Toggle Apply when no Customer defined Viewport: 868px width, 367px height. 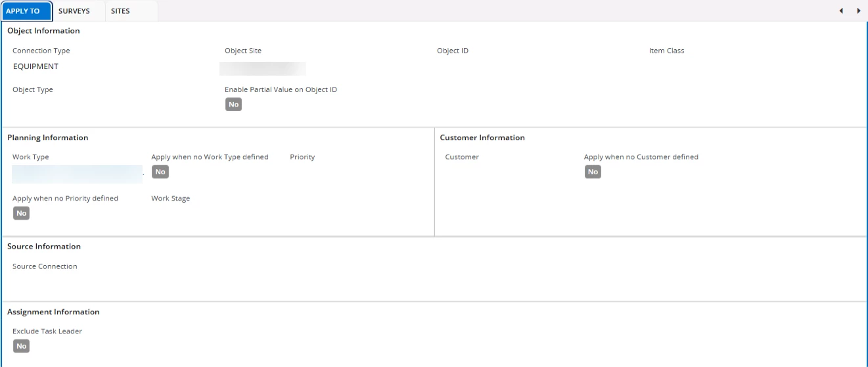click(x=593, y=172)
